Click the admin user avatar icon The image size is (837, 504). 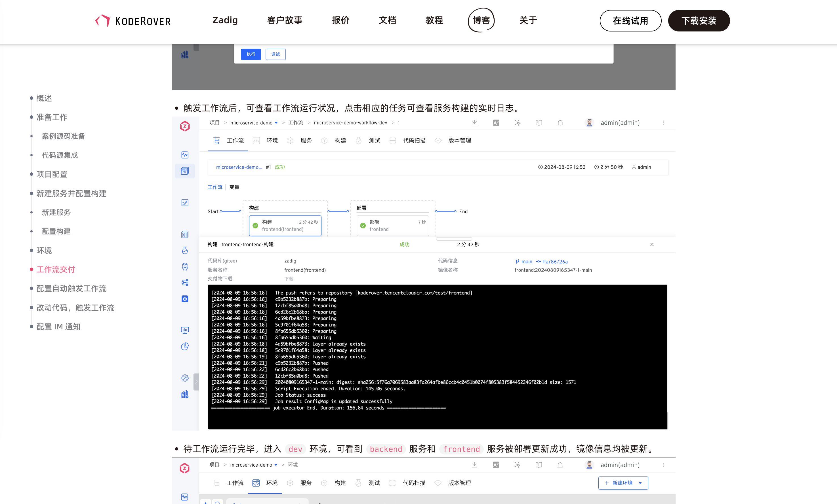click(589, 122)
